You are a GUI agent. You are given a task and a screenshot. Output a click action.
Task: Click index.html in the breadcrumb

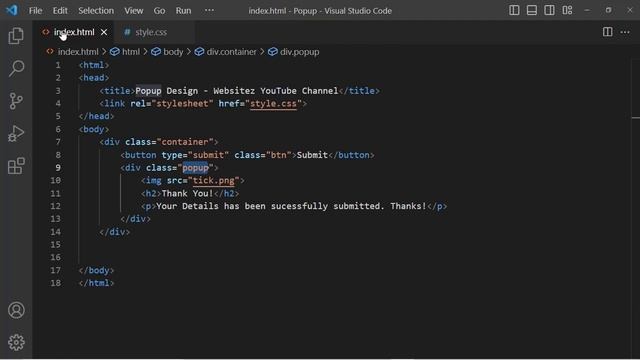click(78, 52)
